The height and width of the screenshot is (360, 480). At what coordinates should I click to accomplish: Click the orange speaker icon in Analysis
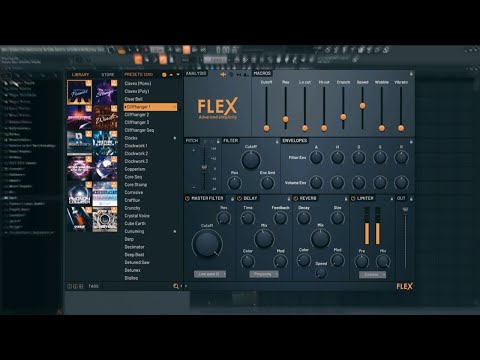point(223,74)
